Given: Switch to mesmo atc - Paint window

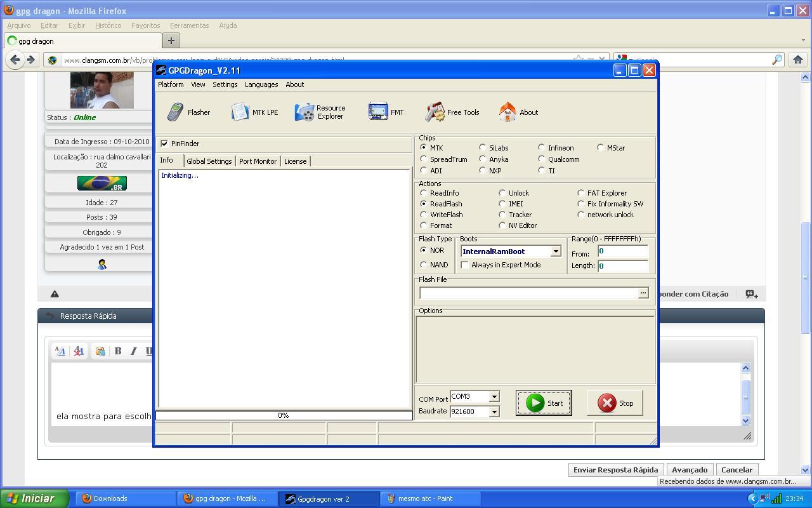Looking at the screenshot, I should [430, 498].
